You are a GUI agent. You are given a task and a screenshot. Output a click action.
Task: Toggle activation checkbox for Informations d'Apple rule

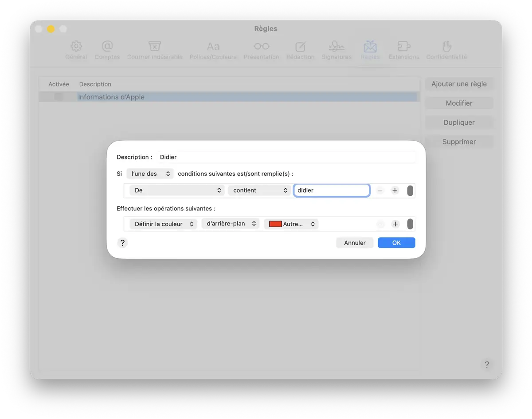click(59, 97)
